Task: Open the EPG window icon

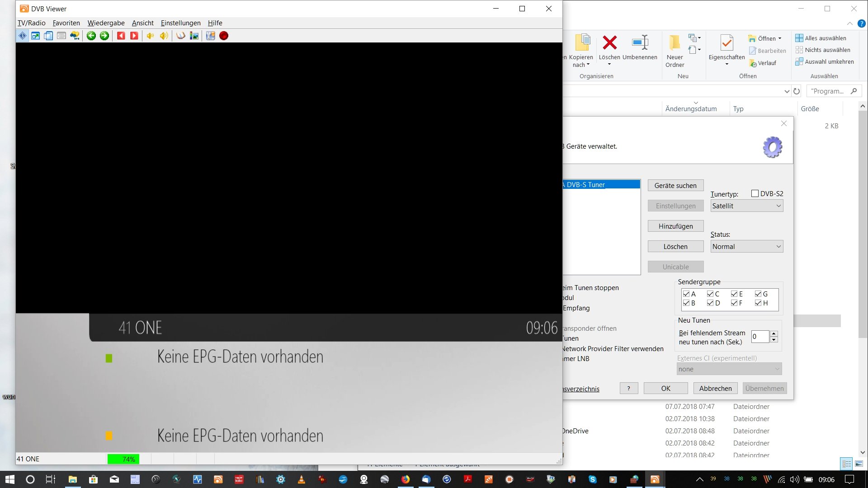Action: [75, 36]
